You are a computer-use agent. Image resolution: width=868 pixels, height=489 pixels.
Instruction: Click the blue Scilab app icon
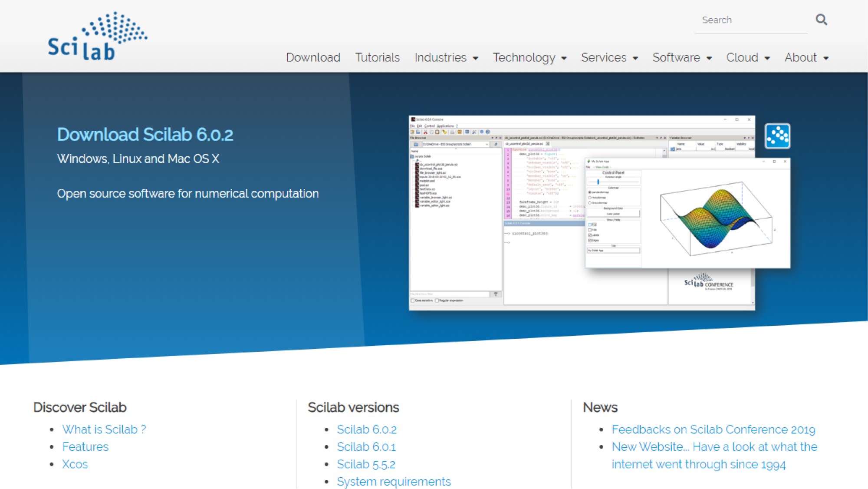point(777,136)
